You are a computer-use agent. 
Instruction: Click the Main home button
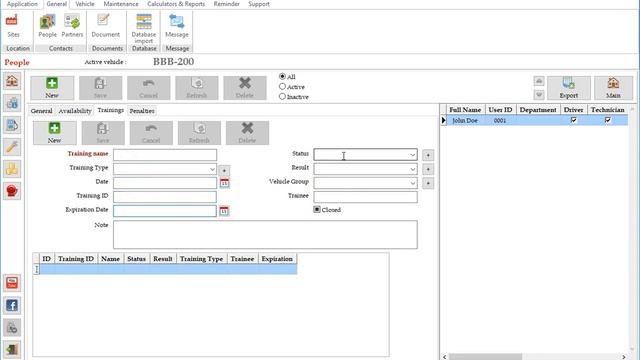(613, 88)
